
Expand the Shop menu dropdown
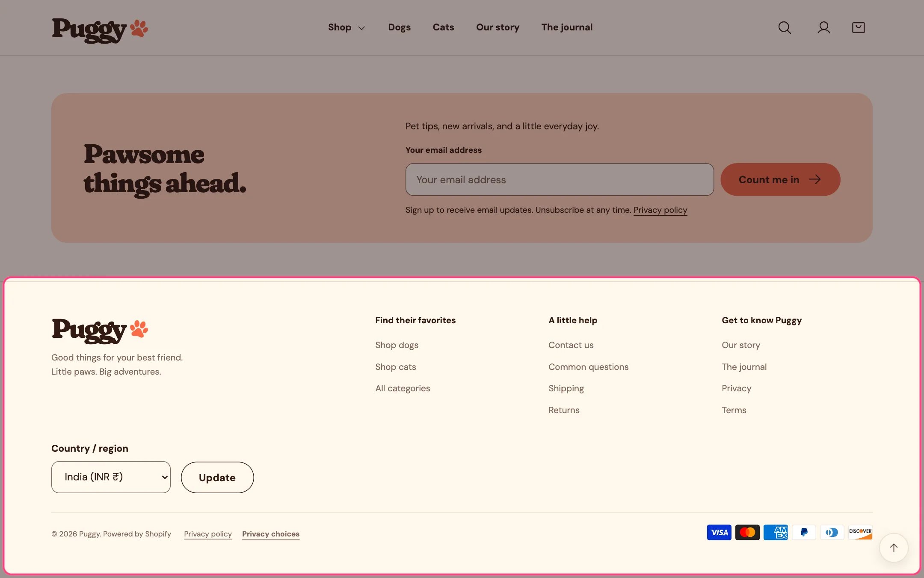(346, 27)
